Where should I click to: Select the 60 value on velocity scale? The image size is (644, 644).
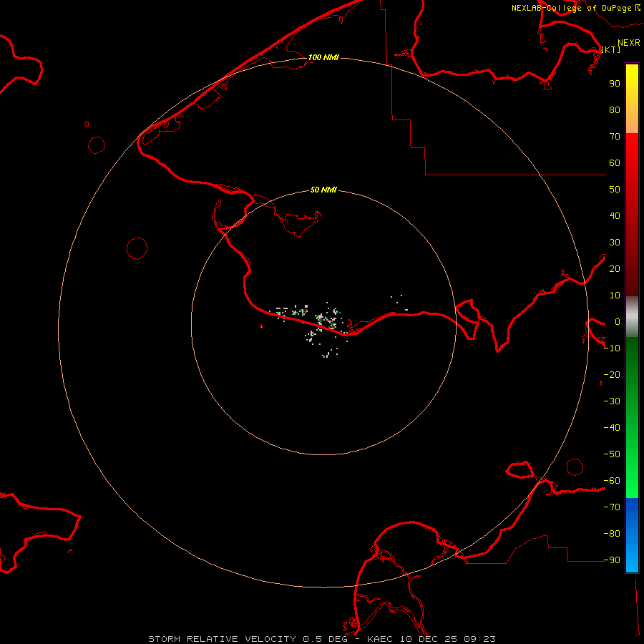pyautogui.click(x=615, y=163)
